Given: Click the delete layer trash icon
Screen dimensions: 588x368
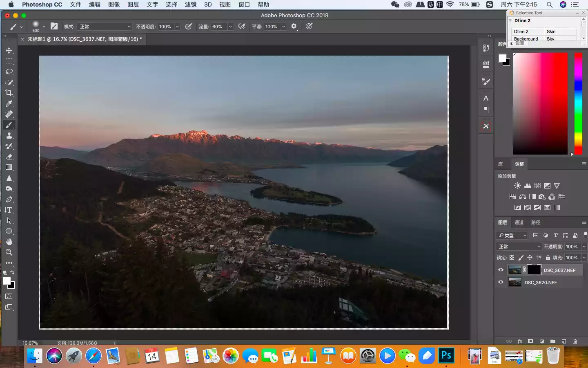Looking at the screenshot, I should 575,341.
